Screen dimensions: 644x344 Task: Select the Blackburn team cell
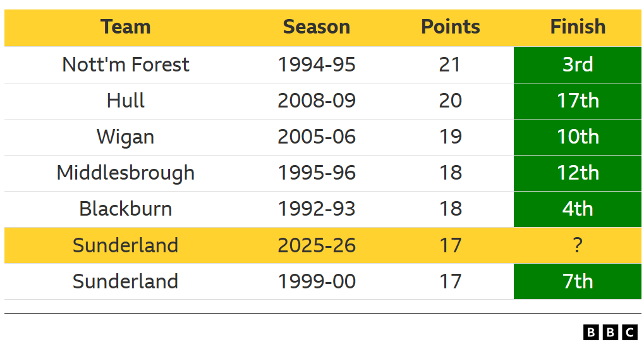click(x=125, y=209)
